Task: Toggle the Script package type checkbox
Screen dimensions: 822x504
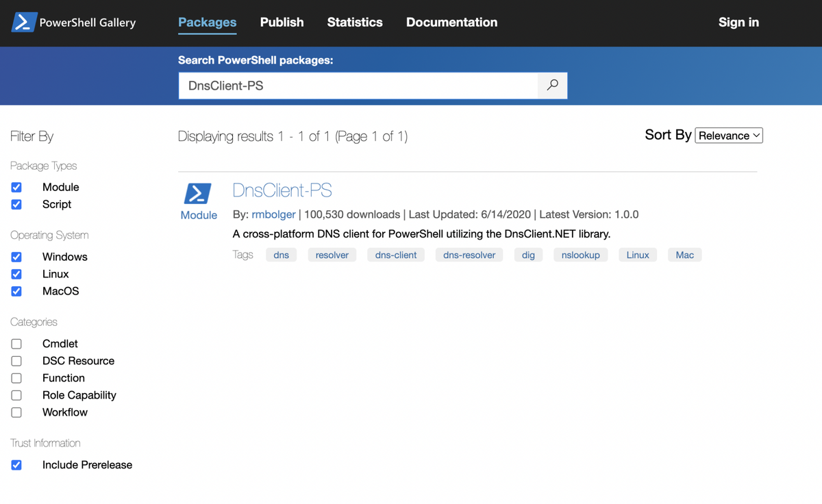Action: pos(16,204)
